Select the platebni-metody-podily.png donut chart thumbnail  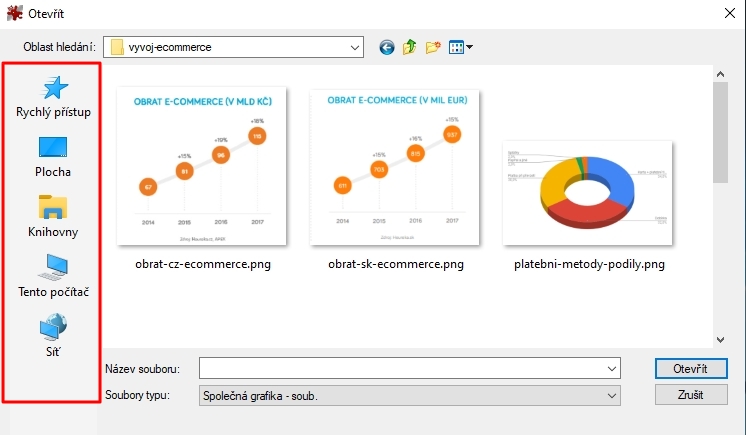click(x=588, y=193)
